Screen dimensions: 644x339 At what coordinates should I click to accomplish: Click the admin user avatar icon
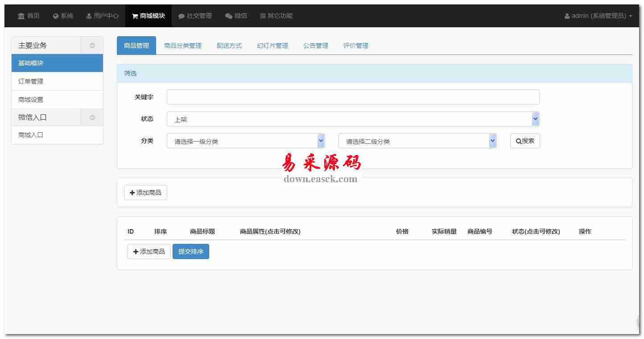tap(567, 16)
